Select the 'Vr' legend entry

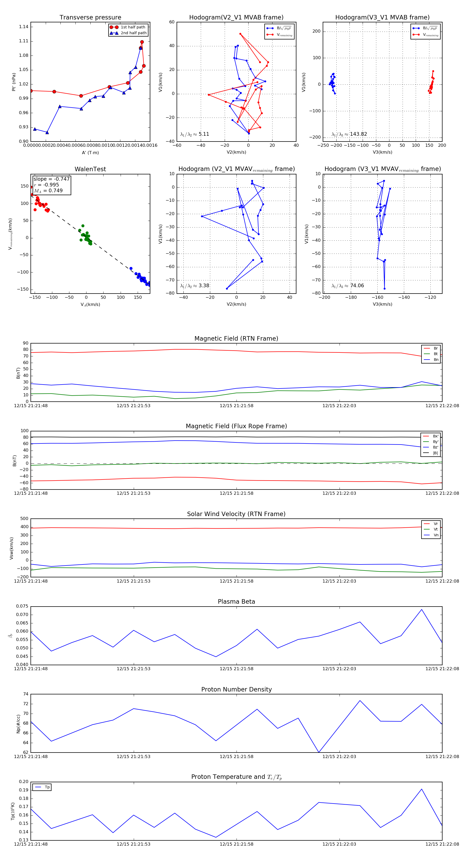point(431,524)
